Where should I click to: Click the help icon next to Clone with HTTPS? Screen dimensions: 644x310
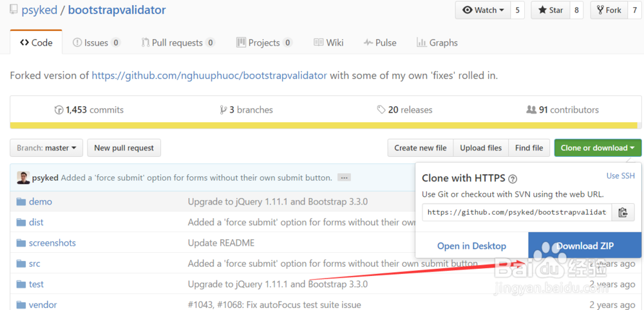[513, 178]
